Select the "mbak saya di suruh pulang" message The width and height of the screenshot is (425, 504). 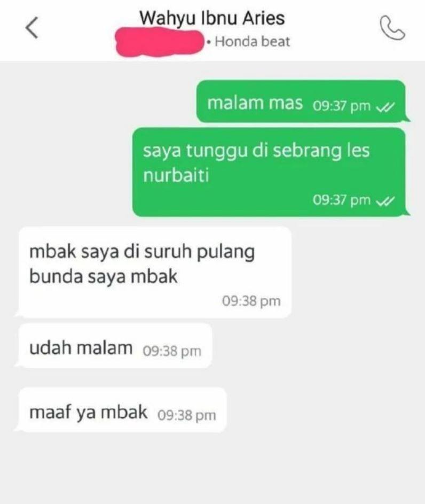coord(155,273)
